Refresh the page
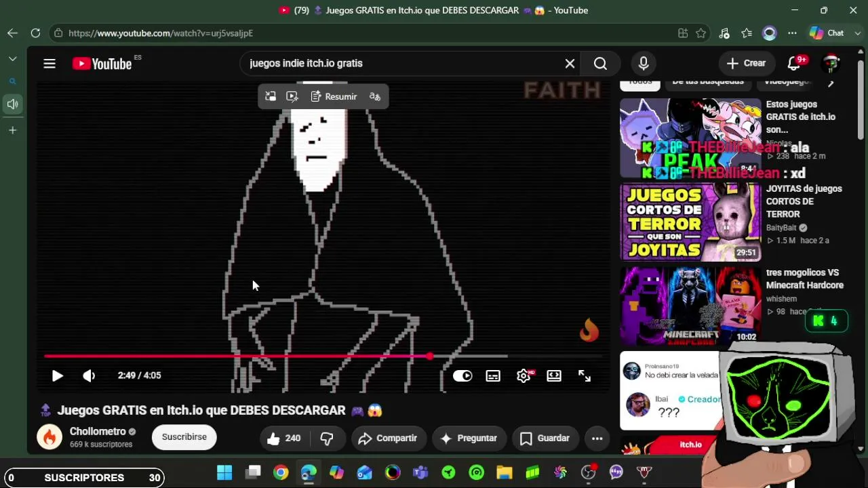This screenshot has width=868, height=488. click(x=35, y=33)
